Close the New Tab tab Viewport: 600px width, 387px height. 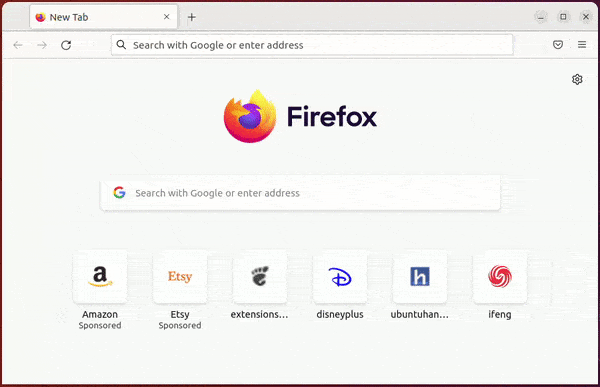pyautogui.click(x=166, y=17)
